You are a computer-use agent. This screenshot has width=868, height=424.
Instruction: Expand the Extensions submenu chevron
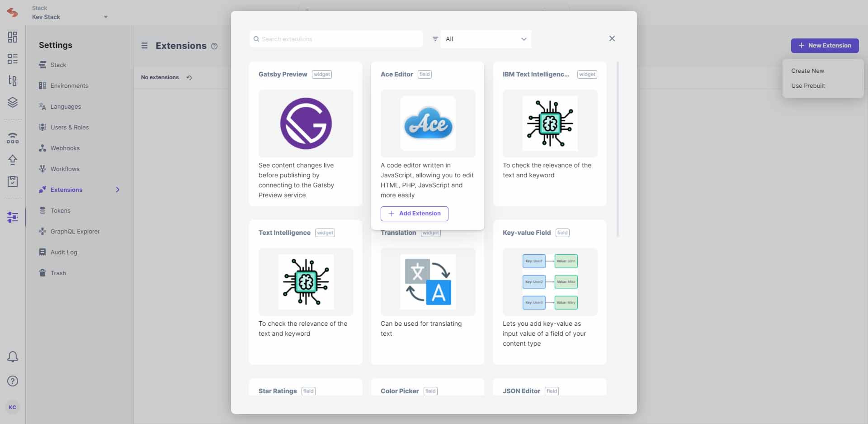118,190
